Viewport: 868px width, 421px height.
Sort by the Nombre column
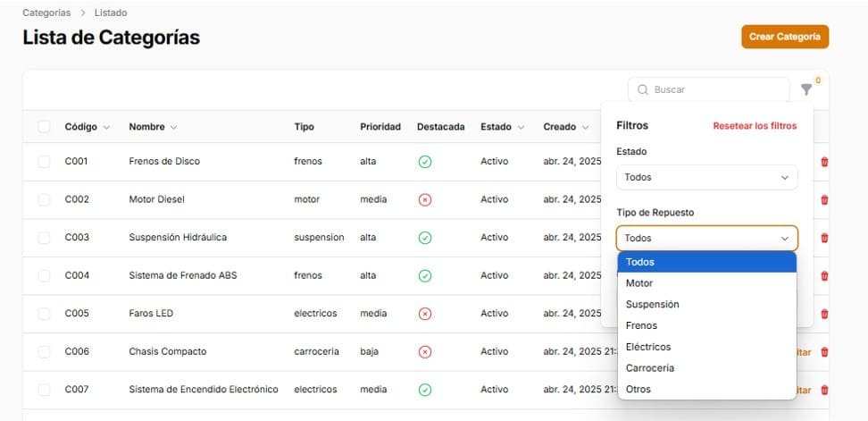coord(153,127)
